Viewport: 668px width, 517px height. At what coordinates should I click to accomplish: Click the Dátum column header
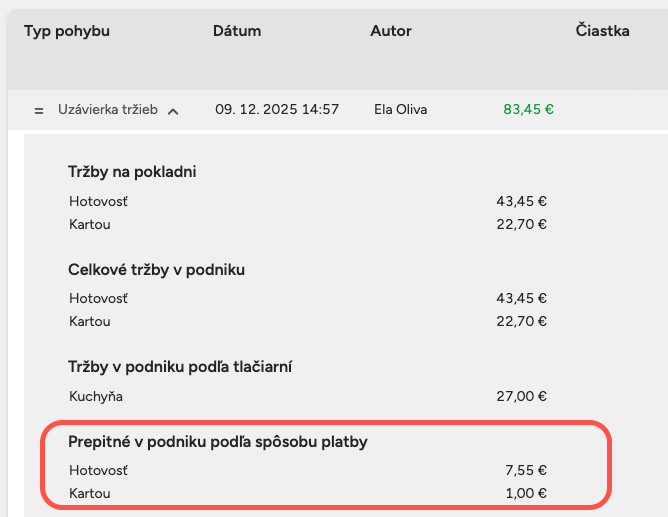[237, 31]
